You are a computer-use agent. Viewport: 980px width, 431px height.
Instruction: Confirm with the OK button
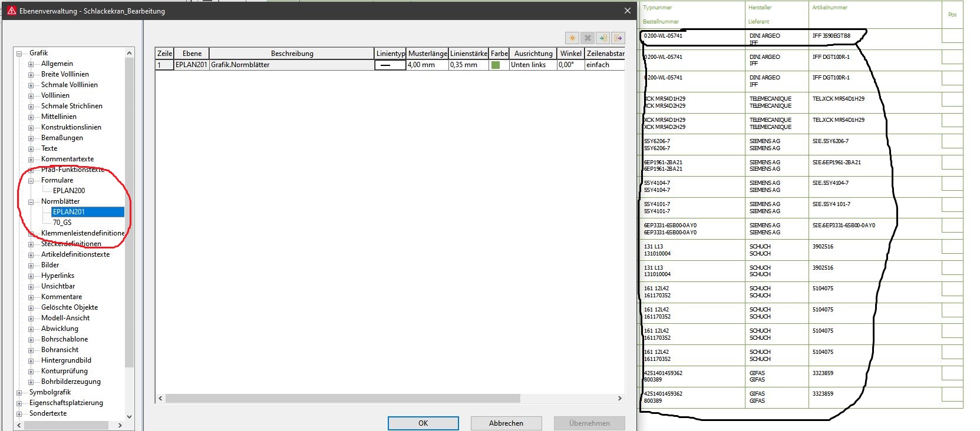tap(423, 423)
